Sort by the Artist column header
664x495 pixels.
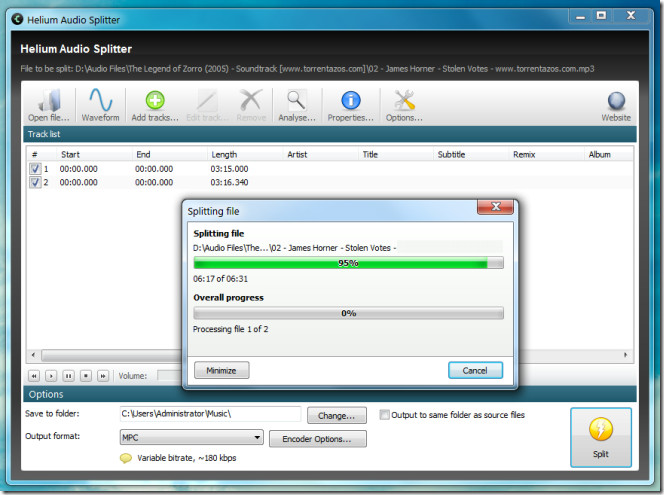point(320,155)
